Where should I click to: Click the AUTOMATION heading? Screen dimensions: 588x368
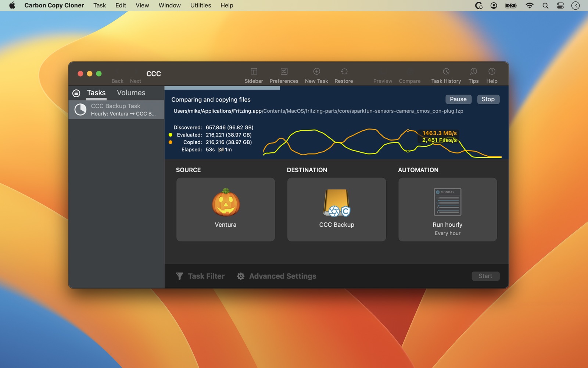(x=418, y=170)
